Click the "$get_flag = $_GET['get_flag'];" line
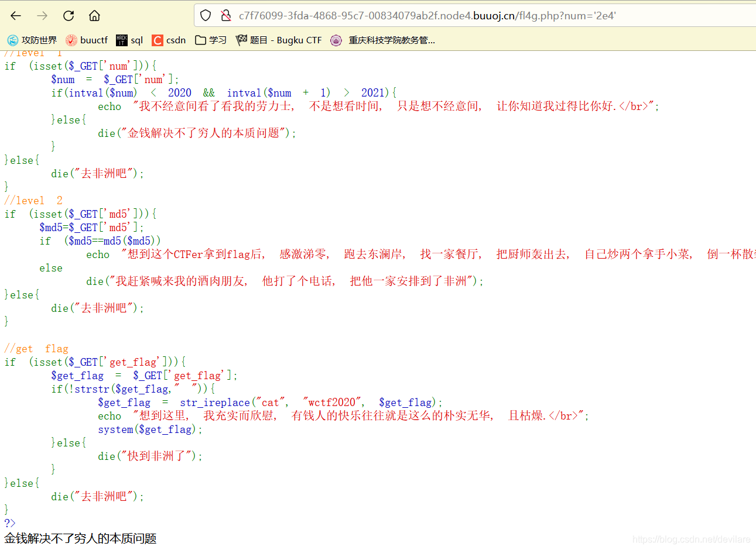 click(144, 375)
